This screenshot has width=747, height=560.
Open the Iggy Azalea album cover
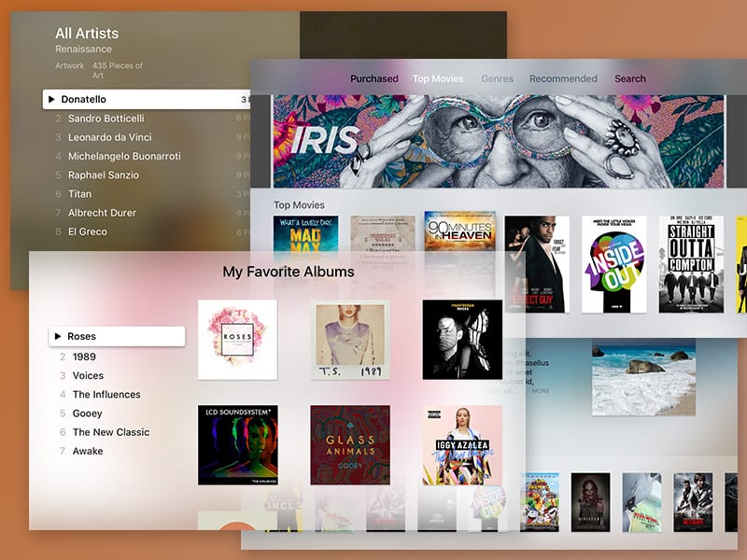tap(462, 445)
